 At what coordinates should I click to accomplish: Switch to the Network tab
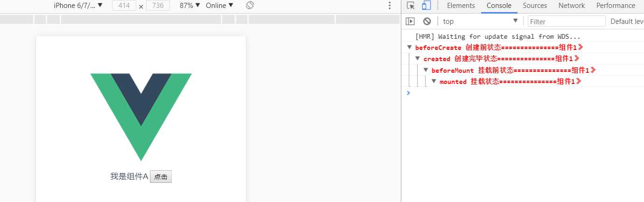572,6
